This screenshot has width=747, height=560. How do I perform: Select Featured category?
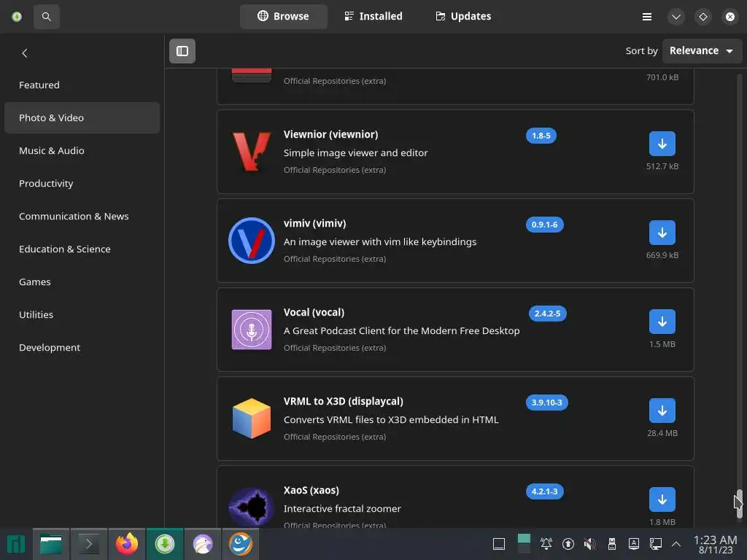(x=82, y=85)
